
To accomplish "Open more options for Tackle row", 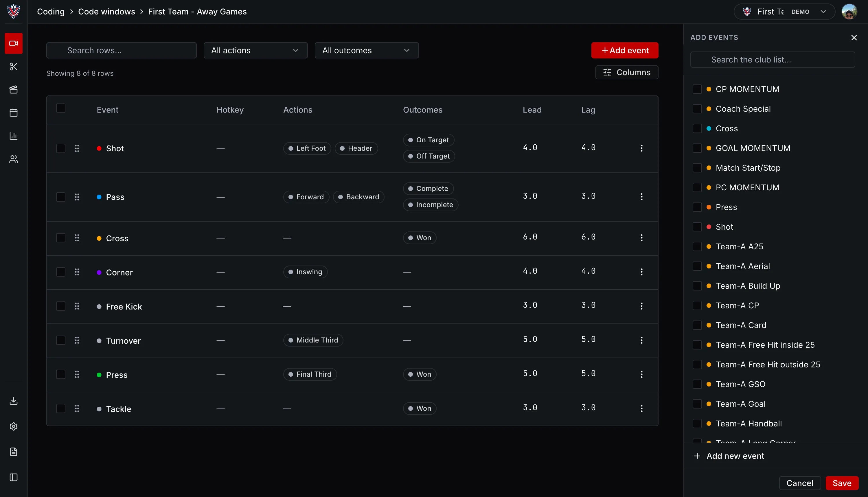I will tap(642, 408).
